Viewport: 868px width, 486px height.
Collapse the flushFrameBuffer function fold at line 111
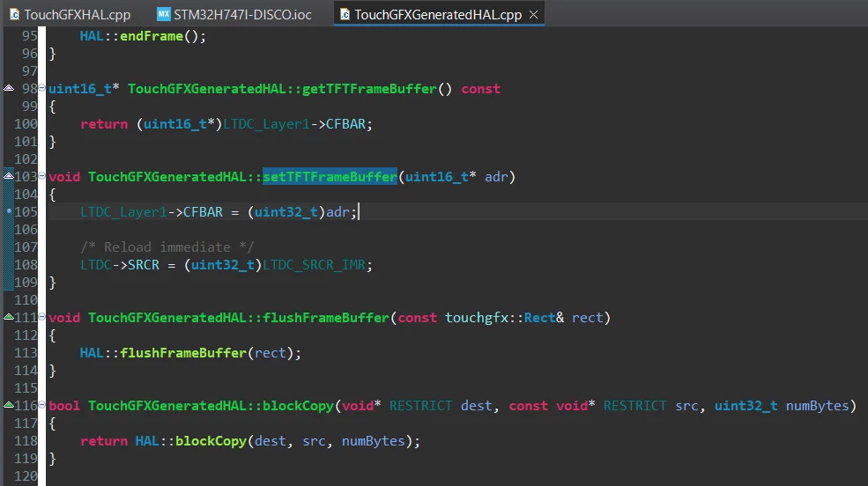[x=41, y=317]
